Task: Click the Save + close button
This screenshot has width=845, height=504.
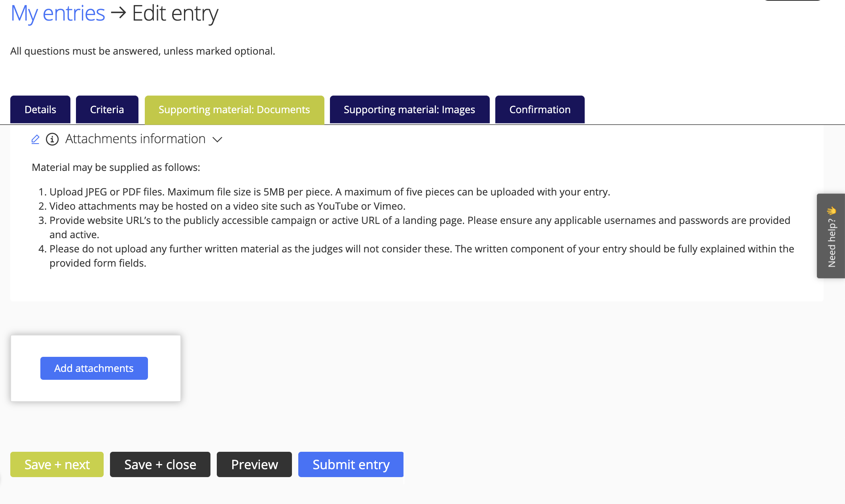Action: tap(160, 464)
